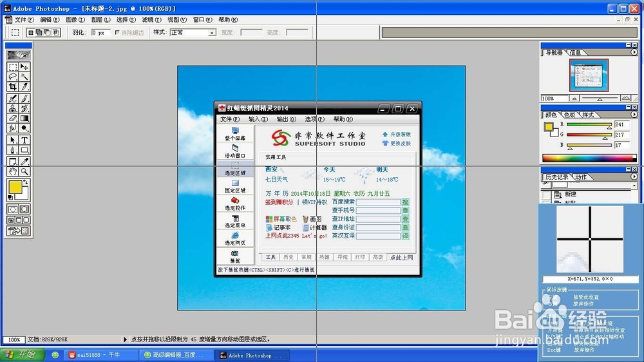
Task: Toggle the anti-aliased (消除锯齿) checkbox
Action: 117,32
